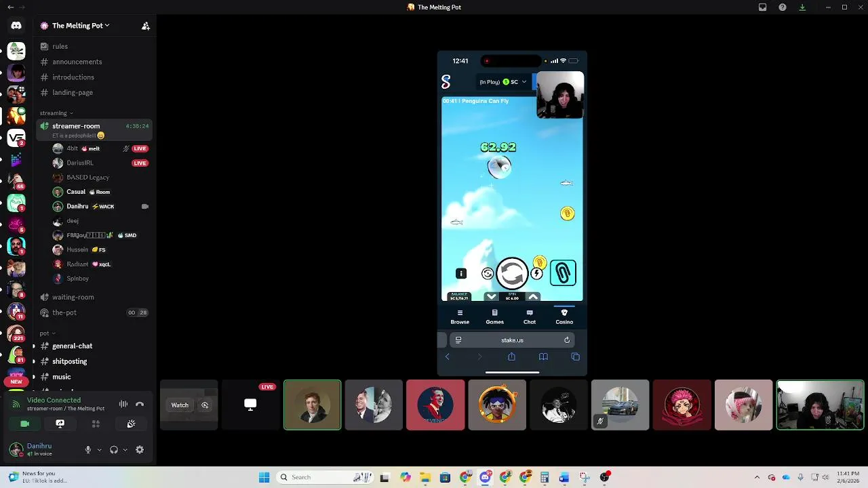Join the-pot voice channel
This screenshot has width=868, height=488.
click(x=94, y=312)
